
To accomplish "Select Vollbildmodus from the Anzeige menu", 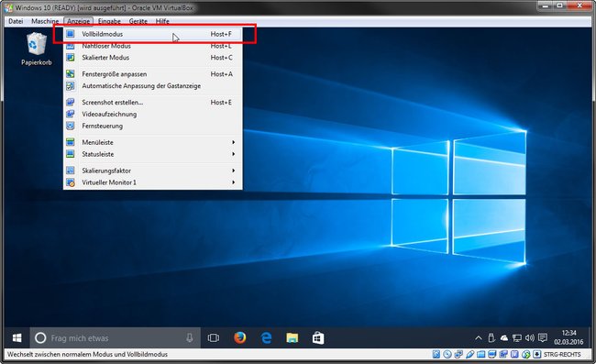I will (152, 34).
